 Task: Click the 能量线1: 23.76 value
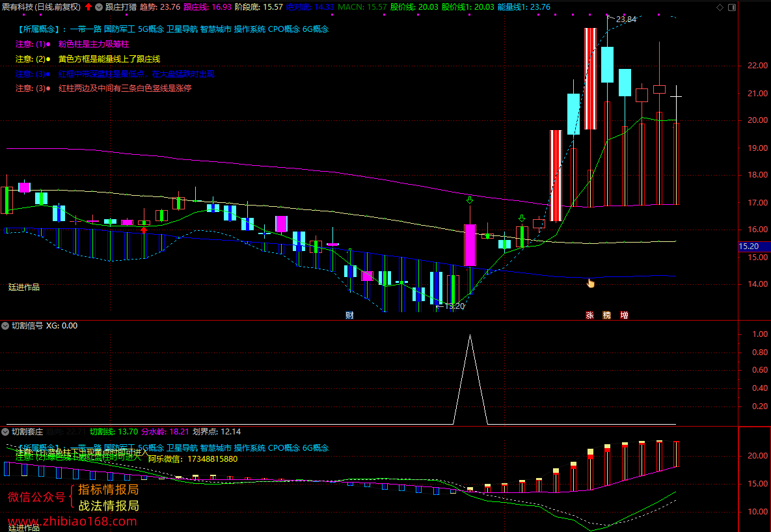524,7
